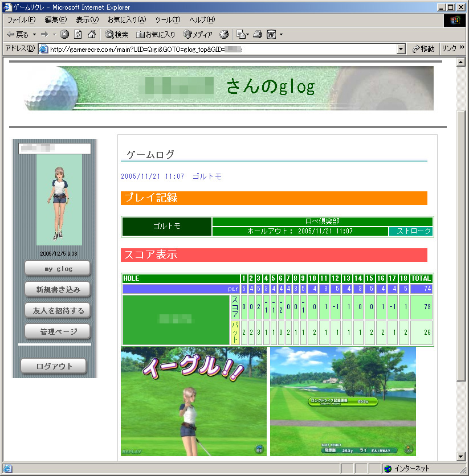Click replay icon on longest drive screenshot
Image resolution: width=469 pixels, height=476 pixels.
[x=409, y=449]
